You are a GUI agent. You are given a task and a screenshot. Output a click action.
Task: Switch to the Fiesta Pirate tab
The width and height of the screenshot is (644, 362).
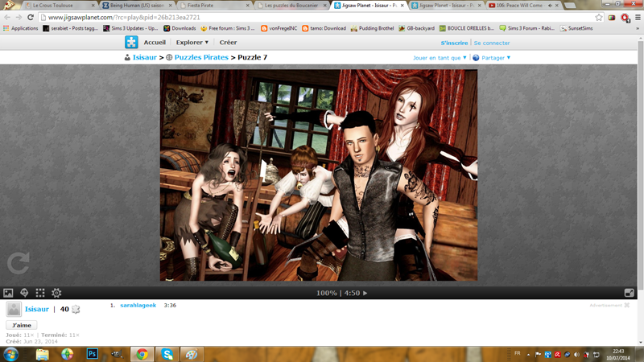click(215, 6)
